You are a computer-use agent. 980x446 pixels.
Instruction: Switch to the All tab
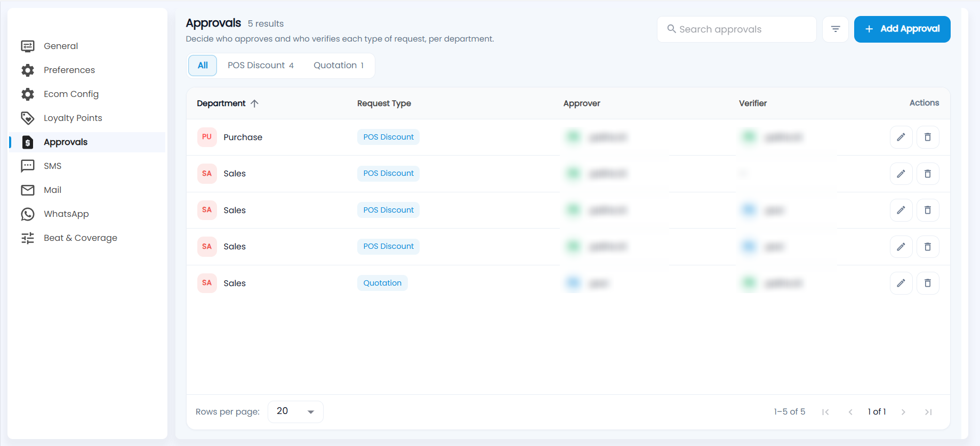(x=203, y=66)
